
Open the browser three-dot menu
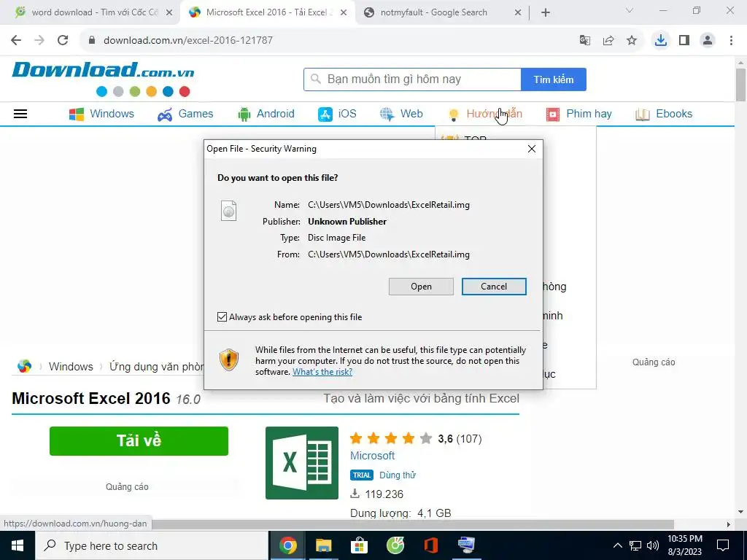(x=731, y=41)
